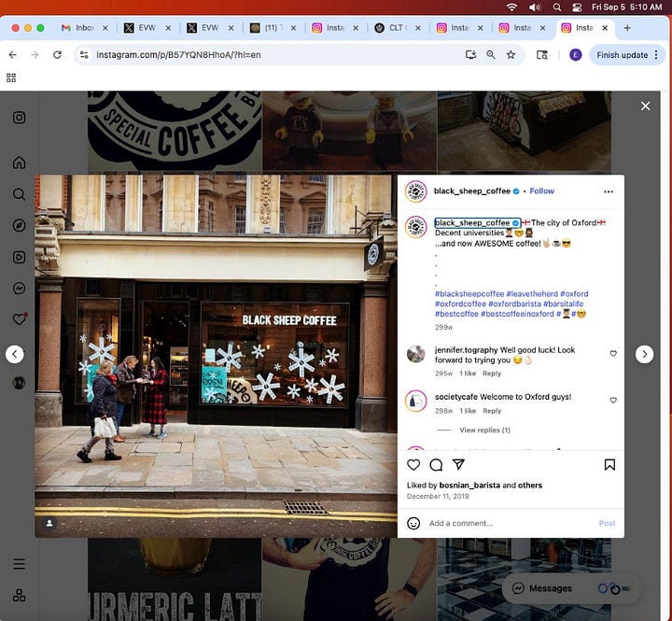Expand View replies (1)
The height and width of the screenshot is (621, 672).
(x=484, y=430)
